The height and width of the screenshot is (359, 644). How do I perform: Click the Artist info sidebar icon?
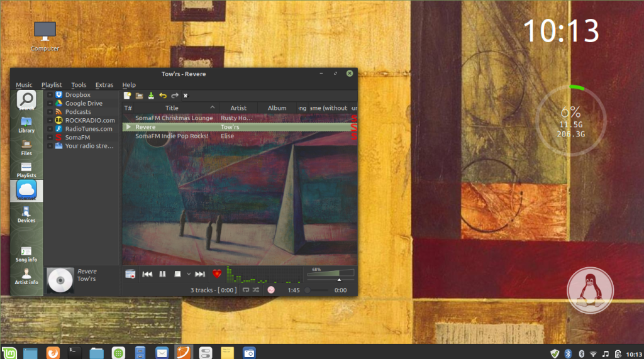coord(26,276)
